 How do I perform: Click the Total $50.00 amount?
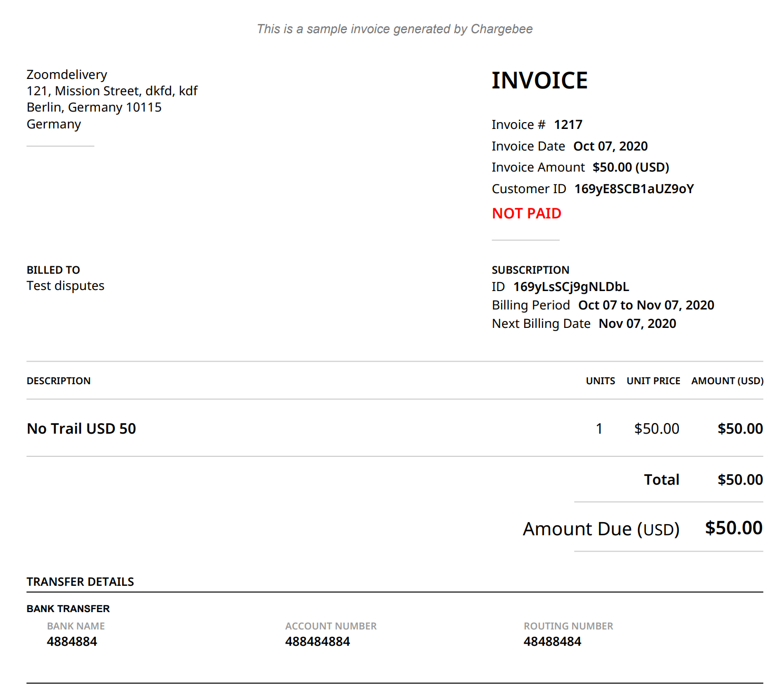(x=740, y=480)
